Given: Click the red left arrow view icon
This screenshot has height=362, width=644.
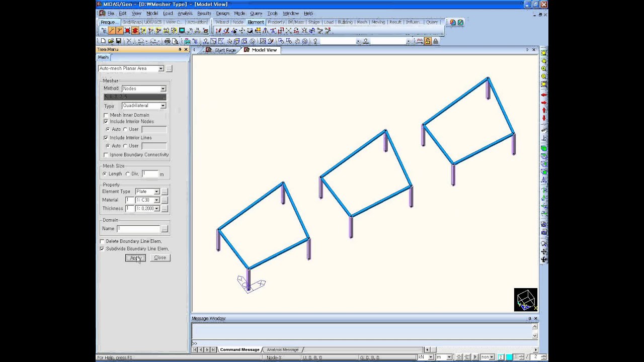Looking at the screenshot, I should (544, 95).
